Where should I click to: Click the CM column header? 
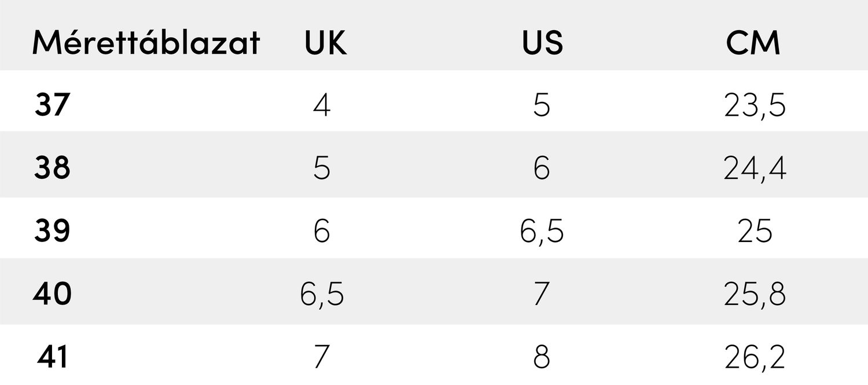click(x=753, y=43)
